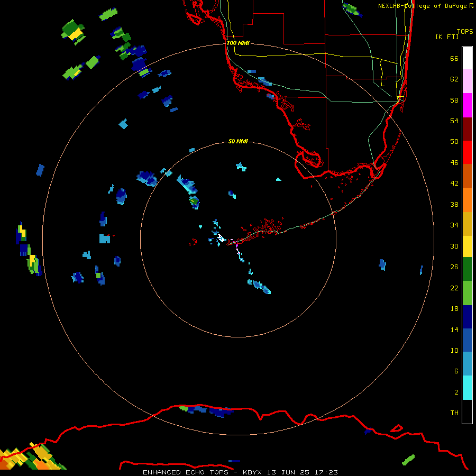Click the 62 value on legend scale
The height and width of the screenshot is (476, 476).
pos(454,79)
